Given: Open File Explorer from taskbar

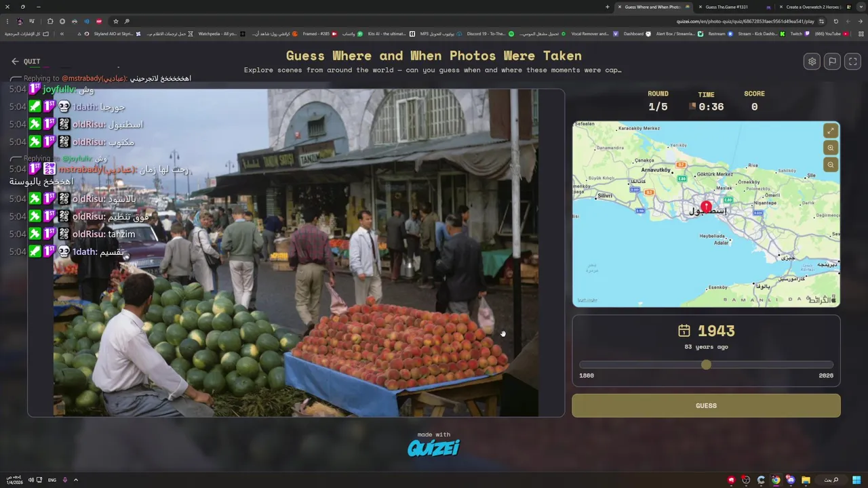Looking at the screenshot, I should tap(806, 480).
